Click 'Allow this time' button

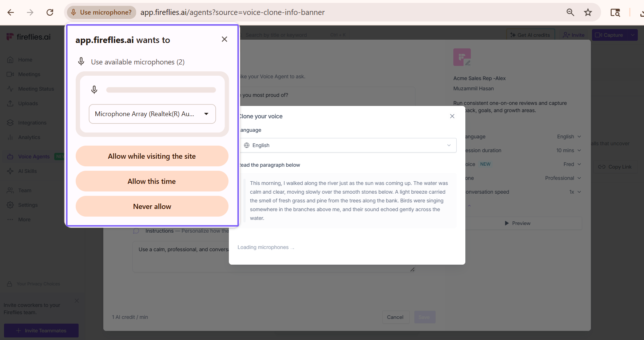pyautogui.click(x=152, y=181)
